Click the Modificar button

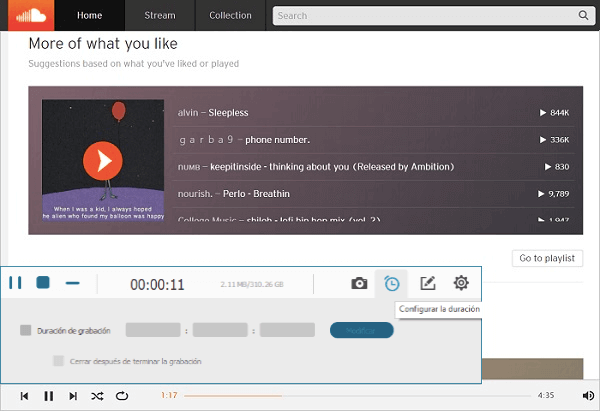tap(362, 330)
